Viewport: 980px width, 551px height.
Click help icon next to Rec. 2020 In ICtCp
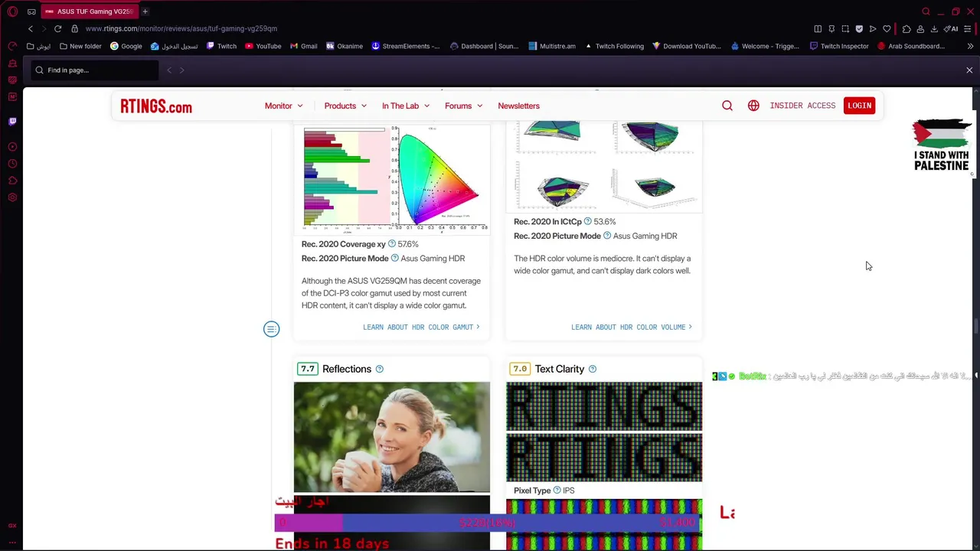click(588, 221)
